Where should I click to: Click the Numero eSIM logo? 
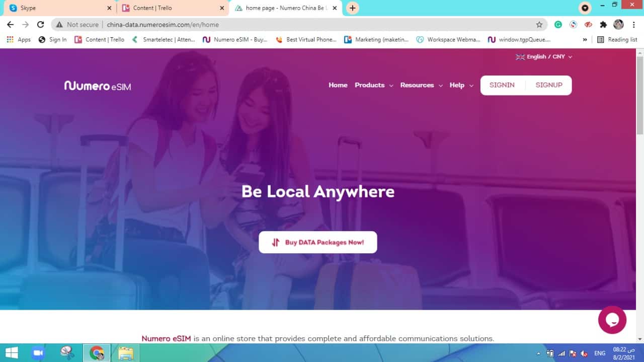click(x=98, y=86)
